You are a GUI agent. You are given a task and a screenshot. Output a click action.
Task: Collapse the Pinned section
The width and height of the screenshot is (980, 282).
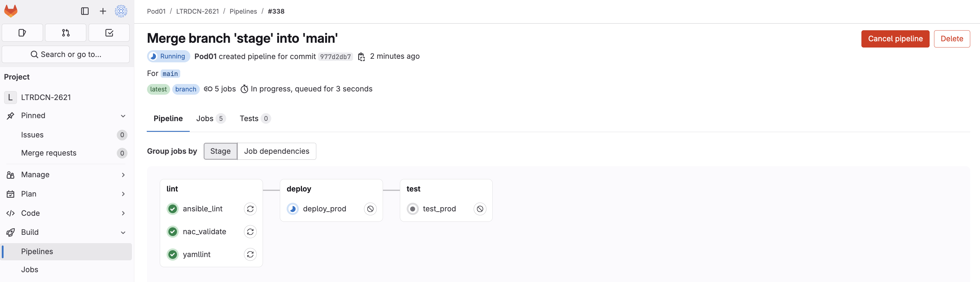click(x=123, y=116)
